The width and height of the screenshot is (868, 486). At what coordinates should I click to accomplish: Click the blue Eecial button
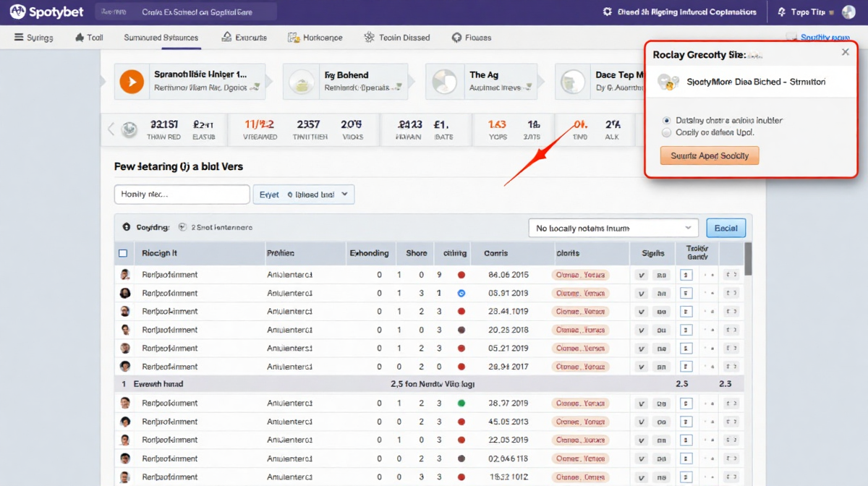point(726,229)
